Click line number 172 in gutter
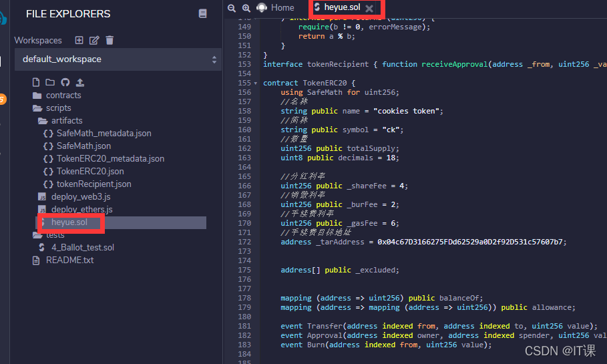607x364 pixels. click(x=244, y=242)
